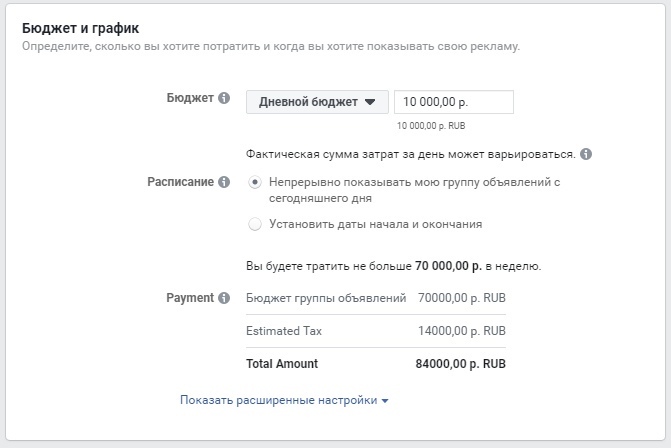Click the info icon beside Расписание label

[224, 182]
